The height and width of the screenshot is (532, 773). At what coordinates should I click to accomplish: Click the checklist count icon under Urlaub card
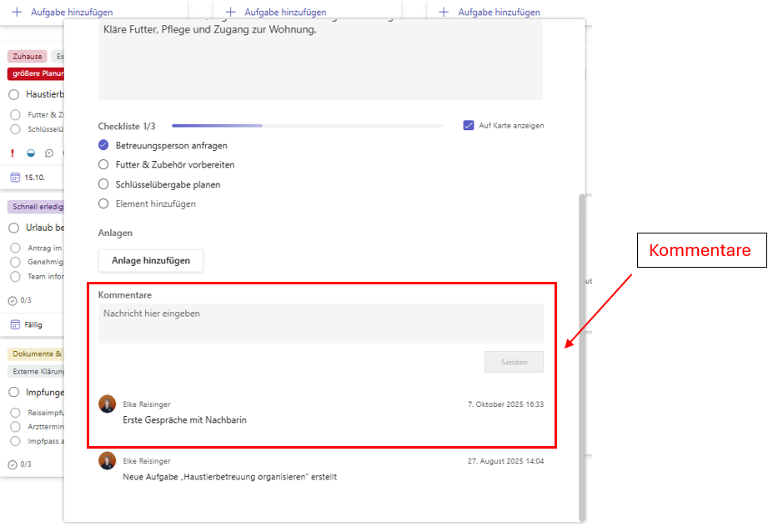pyautogui.click(x=13, y=300)
